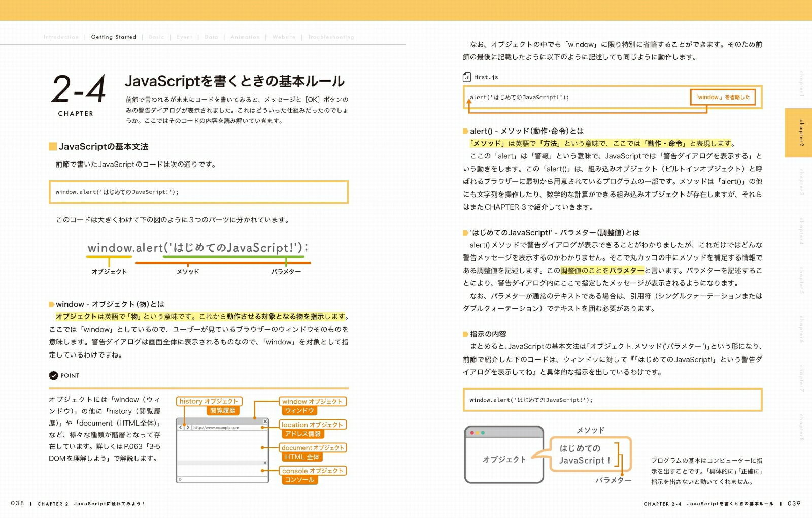The width and height of the screenshot is (812, 518).
Task: Click the forward arrow in the browser diagram
Action: click(187, 427)
